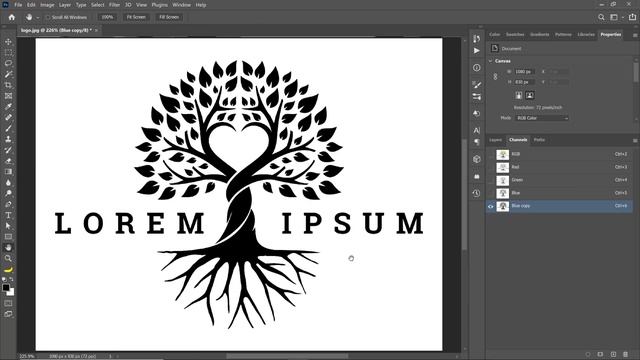Select the Eyedropper tool
This screenshot has width=640, height=360.
point(8,107)
